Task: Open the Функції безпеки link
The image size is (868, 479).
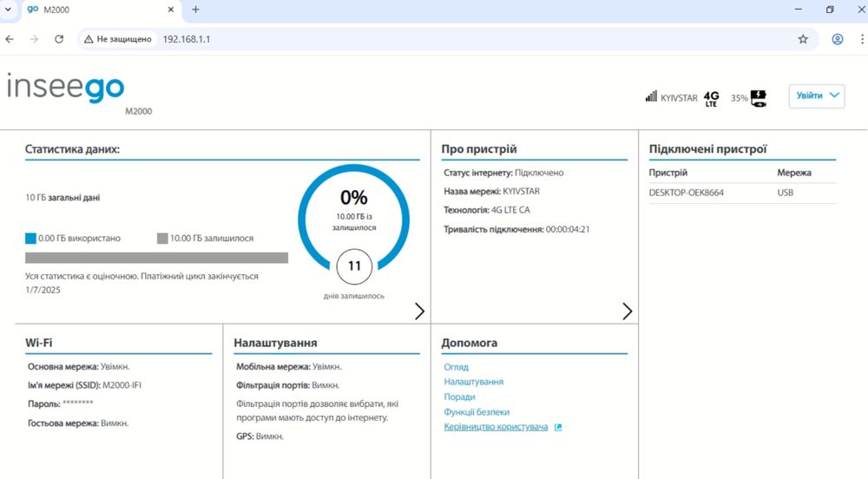Action: (477, 412)
